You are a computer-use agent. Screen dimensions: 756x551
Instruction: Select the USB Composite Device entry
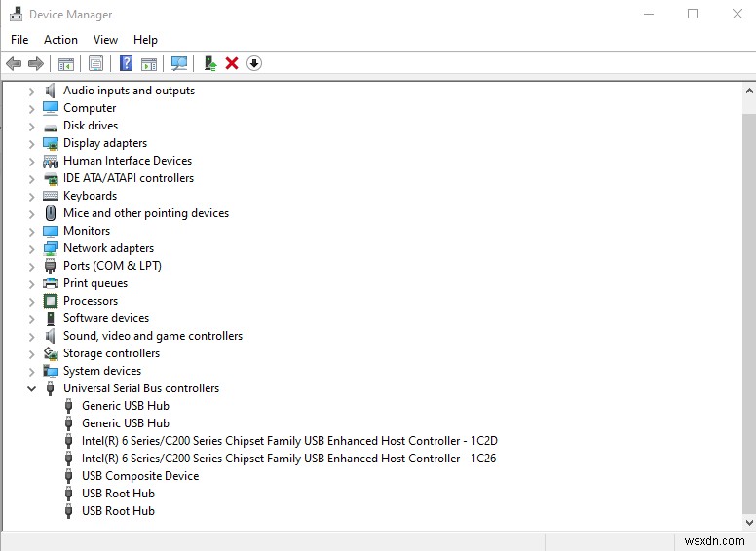[x=140, y=476]
